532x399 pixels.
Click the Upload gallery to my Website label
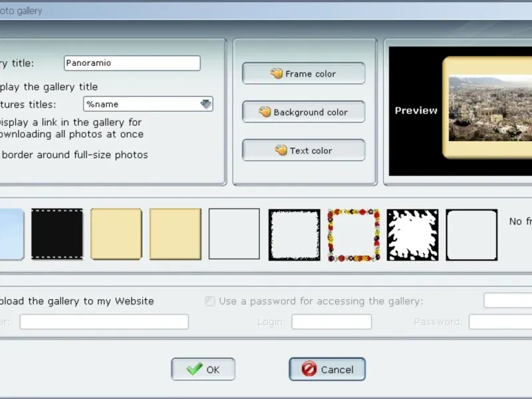click(76, 301)
